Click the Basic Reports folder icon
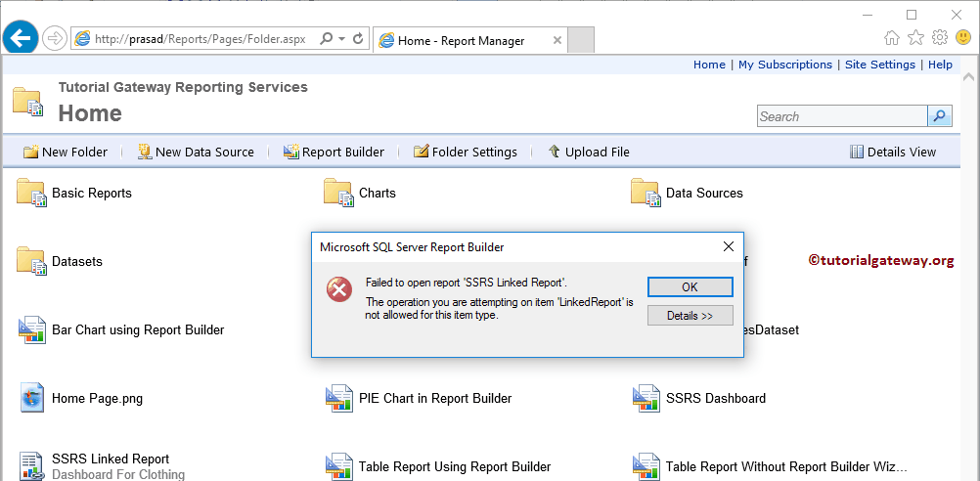This screenshot has height=481, width=980. point(31,193)
